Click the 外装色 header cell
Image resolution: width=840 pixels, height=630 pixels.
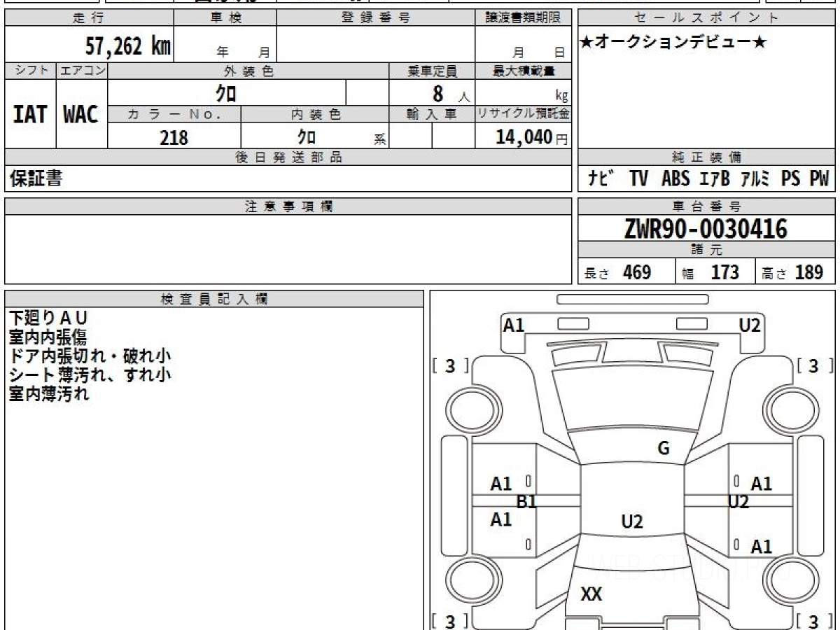pyautogui.click(x=248, y=71)
